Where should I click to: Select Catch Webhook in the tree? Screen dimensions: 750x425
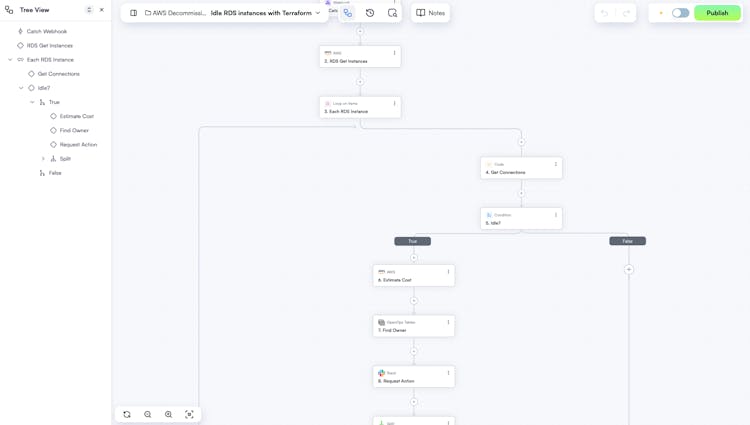(46, 31)
